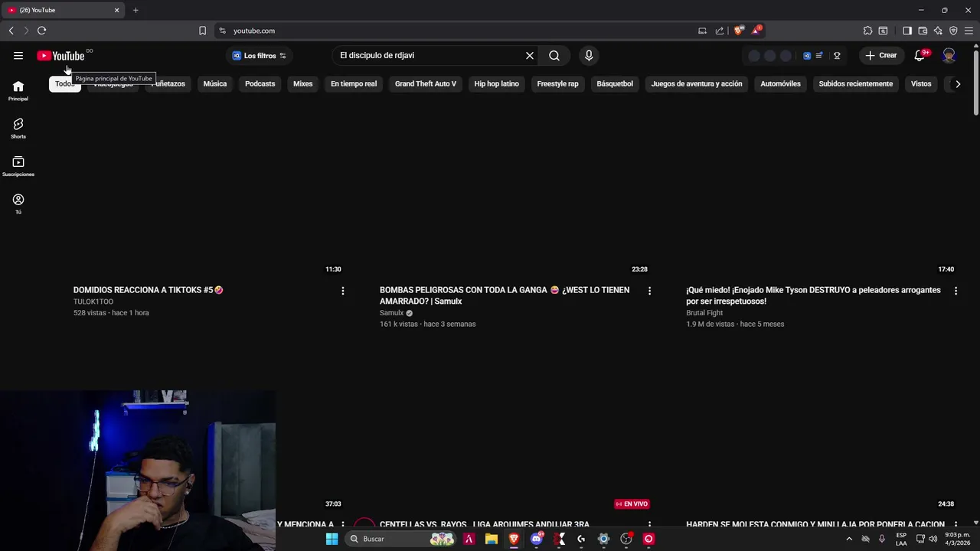This screenshot has height=551, width=980.
Task: Open Suscripciones in the sidebar
Action: coord(18,166)
